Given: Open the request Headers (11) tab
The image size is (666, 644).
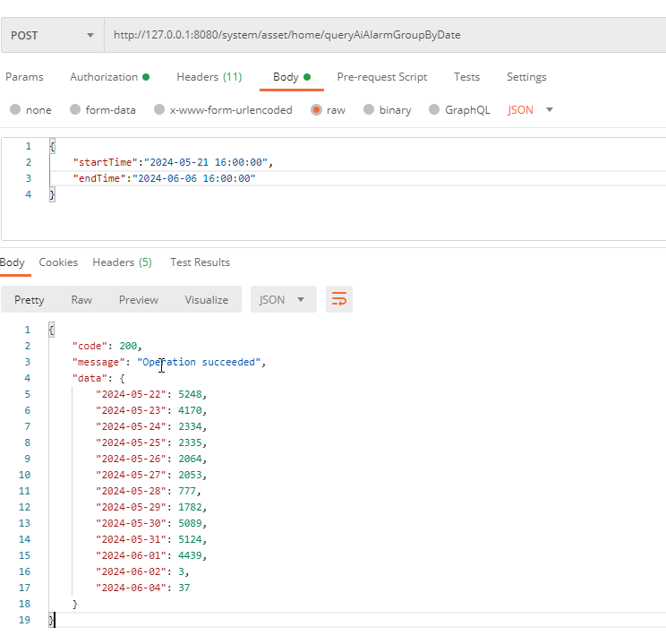Looking at the screenshot, I should 209,77.
